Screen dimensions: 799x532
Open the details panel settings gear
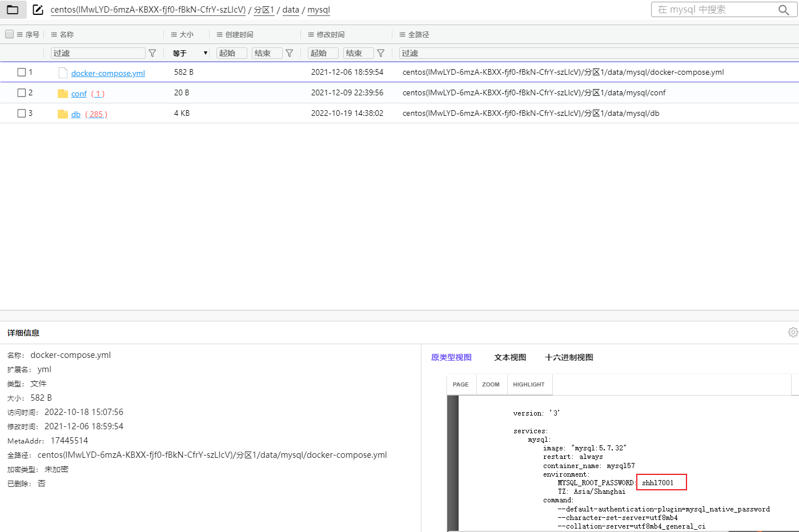click(792, 332)
